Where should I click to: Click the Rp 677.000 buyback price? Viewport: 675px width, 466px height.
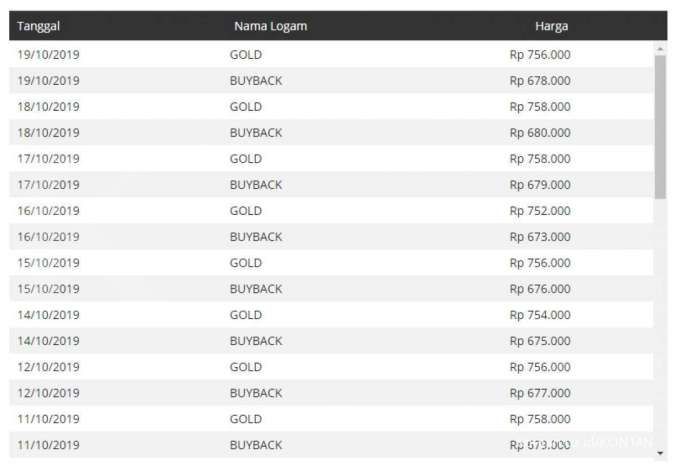tap(540, 393)
